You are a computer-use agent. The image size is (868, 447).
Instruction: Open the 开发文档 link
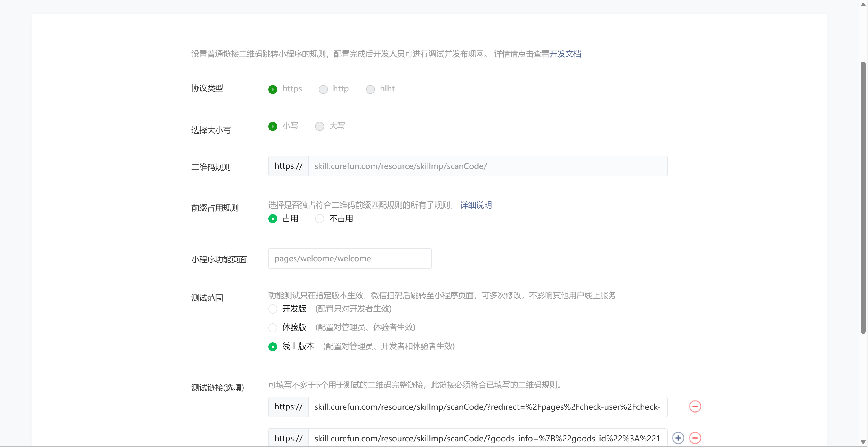pos(565,54)
